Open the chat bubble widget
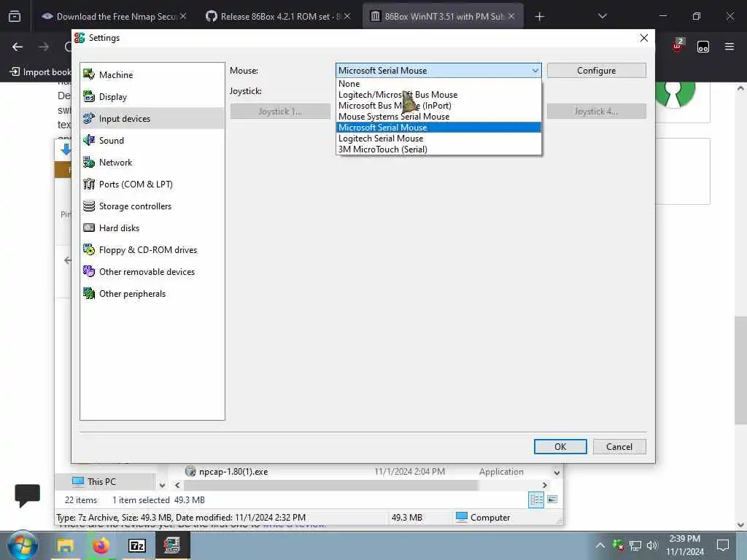 pos(27,496)
